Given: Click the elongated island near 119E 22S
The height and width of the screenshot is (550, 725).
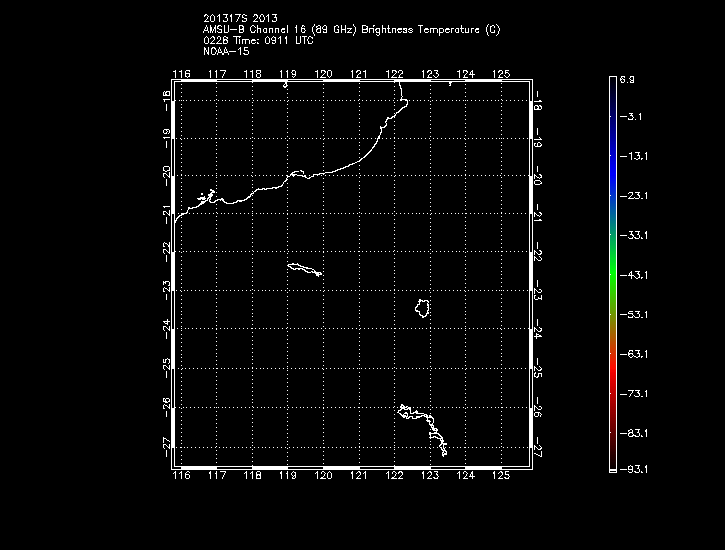Looking at the screenshot, I should coord(304,268).
